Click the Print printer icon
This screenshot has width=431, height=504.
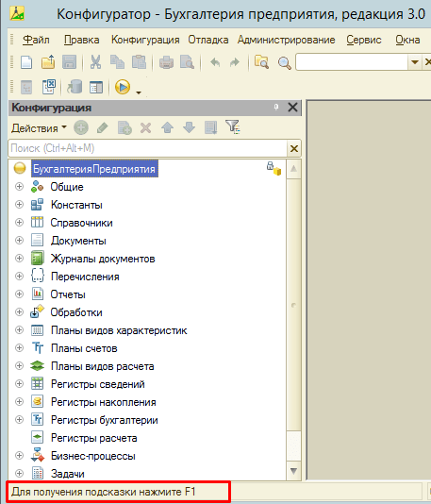166,62
